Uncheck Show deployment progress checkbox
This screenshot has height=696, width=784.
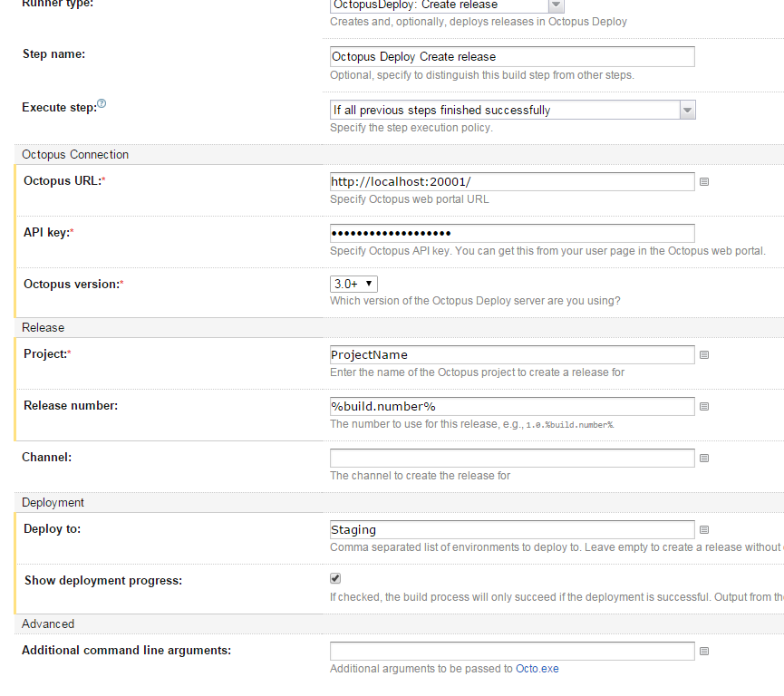(x=335, y=578)
